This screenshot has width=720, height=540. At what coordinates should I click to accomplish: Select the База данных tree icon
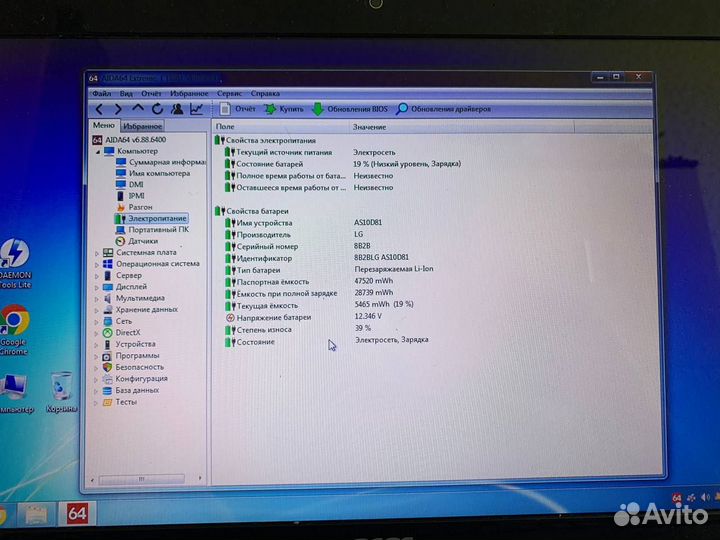tap(107, 391)
